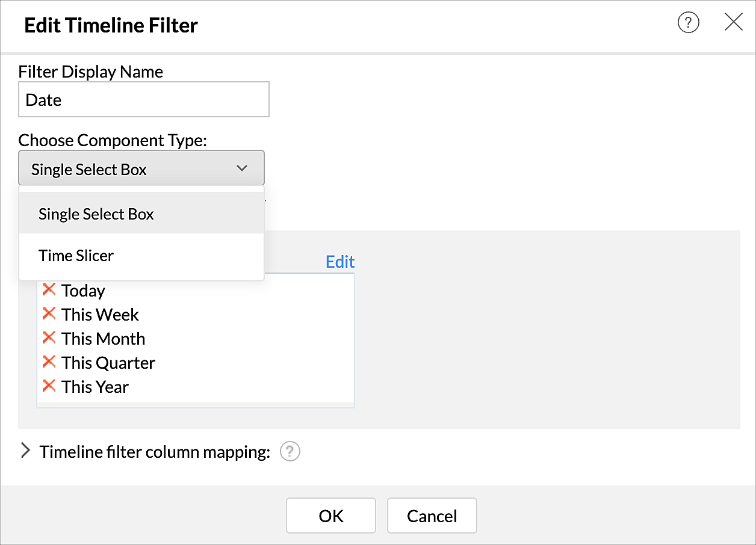Select the This Year list entry
This screenshot has width=756, height=545.
pos(95,387)
